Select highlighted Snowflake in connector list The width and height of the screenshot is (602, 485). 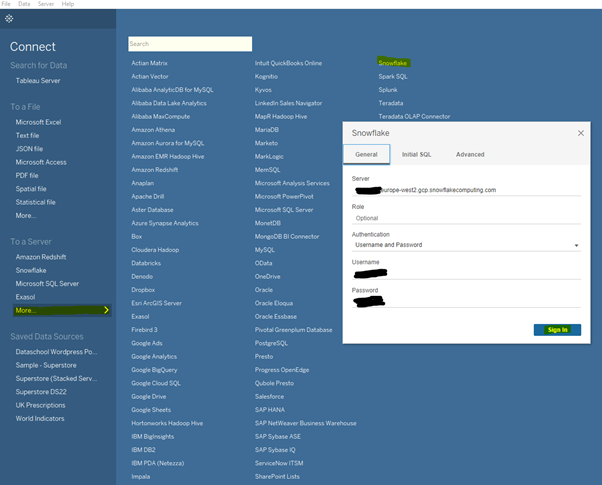click(x=393, y=63)
